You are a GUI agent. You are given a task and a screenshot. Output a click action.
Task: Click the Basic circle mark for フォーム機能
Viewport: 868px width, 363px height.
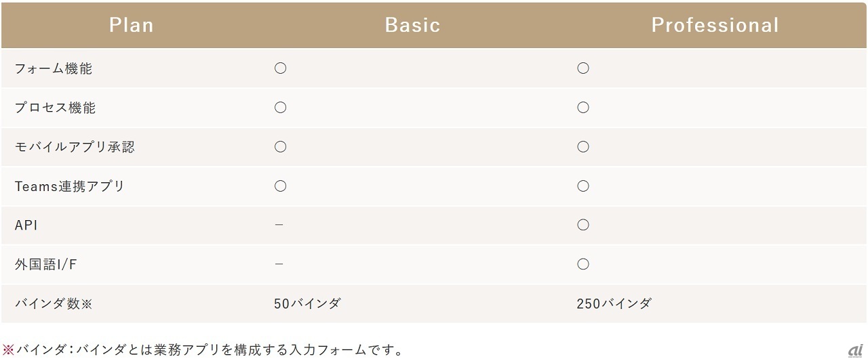pyautogui.click(x=280, y=68)
